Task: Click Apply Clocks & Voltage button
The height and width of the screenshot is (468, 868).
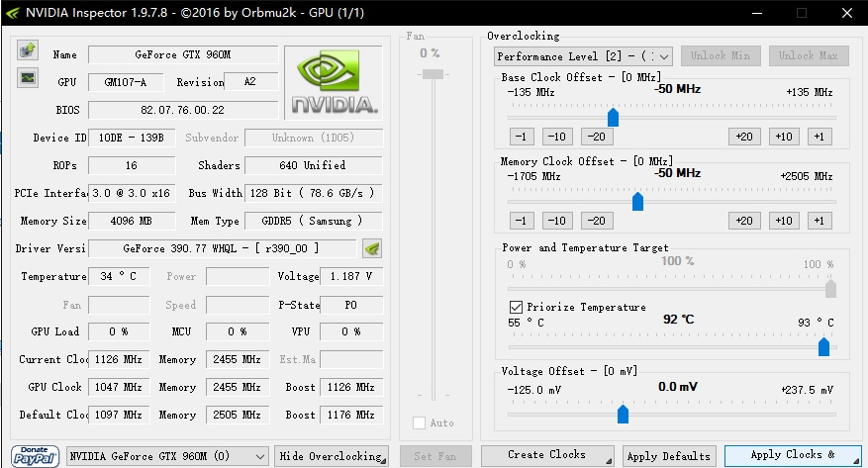Action: click(x=793, y=455)
